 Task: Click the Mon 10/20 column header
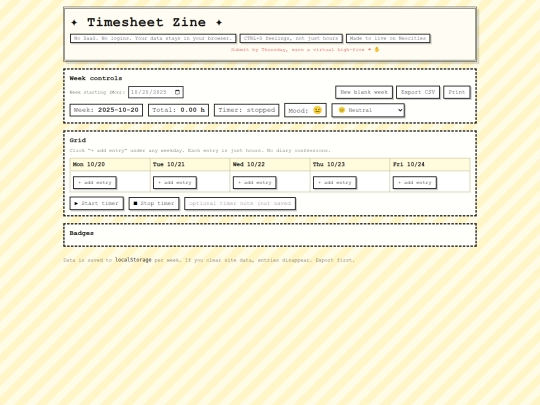[110, 164]
